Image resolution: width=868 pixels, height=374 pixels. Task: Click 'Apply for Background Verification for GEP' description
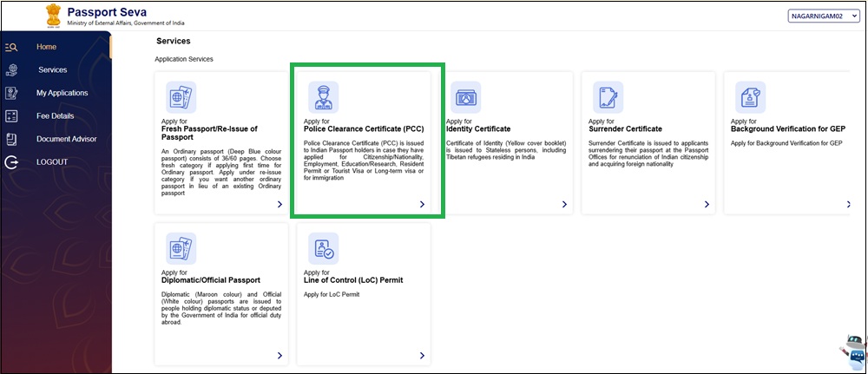coord(786,143)
